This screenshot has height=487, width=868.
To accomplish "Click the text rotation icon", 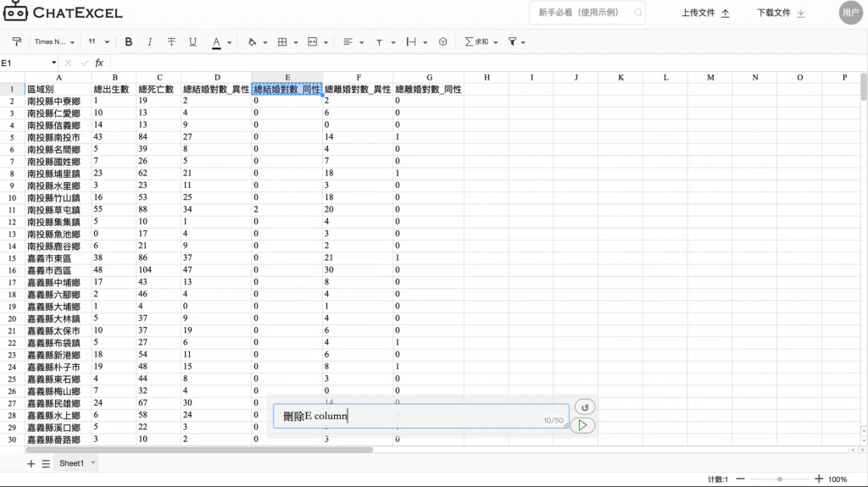I will click(442, 42).
